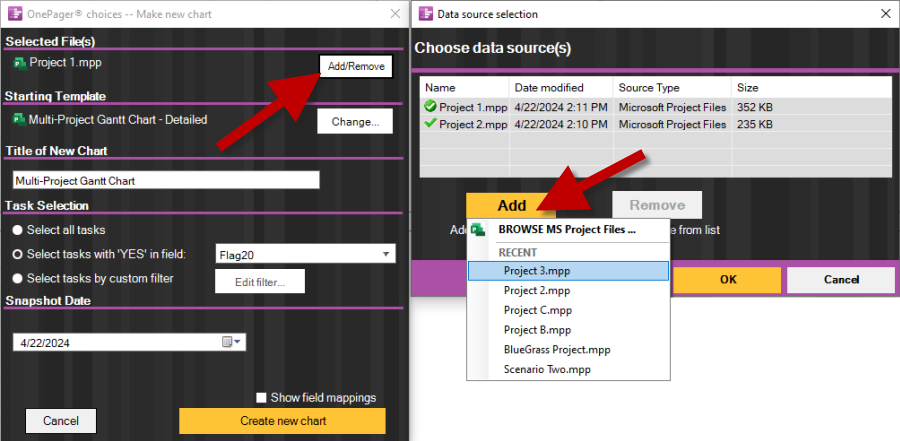
Task: Open the yellow Add dropdown button
Action: point(511,205)
